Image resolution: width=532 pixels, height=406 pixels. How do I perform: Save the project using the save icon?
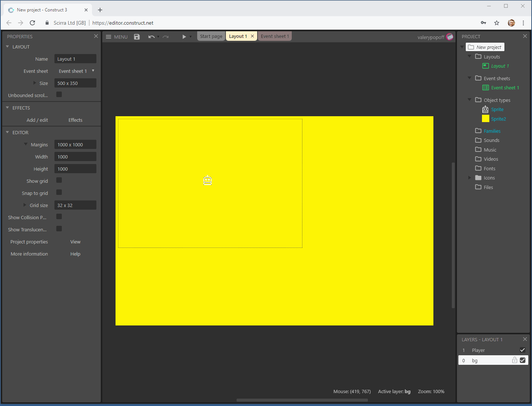(x=136, y=36)
